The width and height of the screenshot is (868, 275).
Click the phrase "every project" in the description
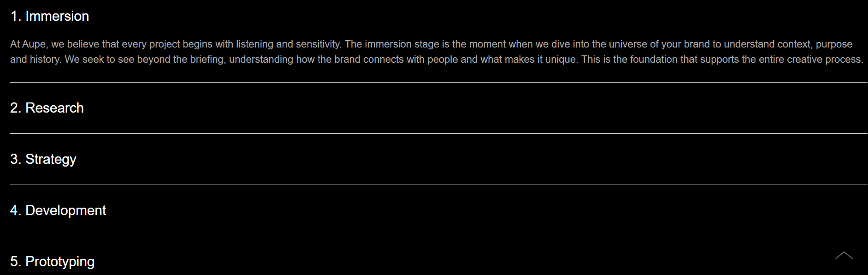coord(151,44)
